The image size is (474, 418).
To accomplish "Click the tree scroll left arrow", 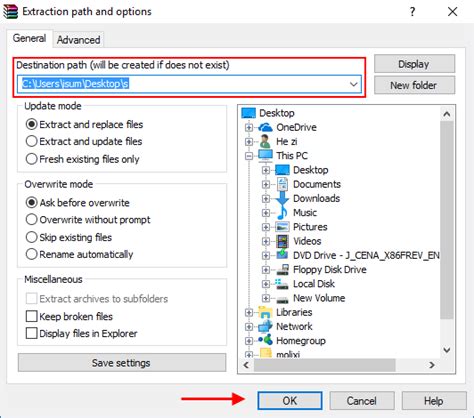I will click(246, 365).
